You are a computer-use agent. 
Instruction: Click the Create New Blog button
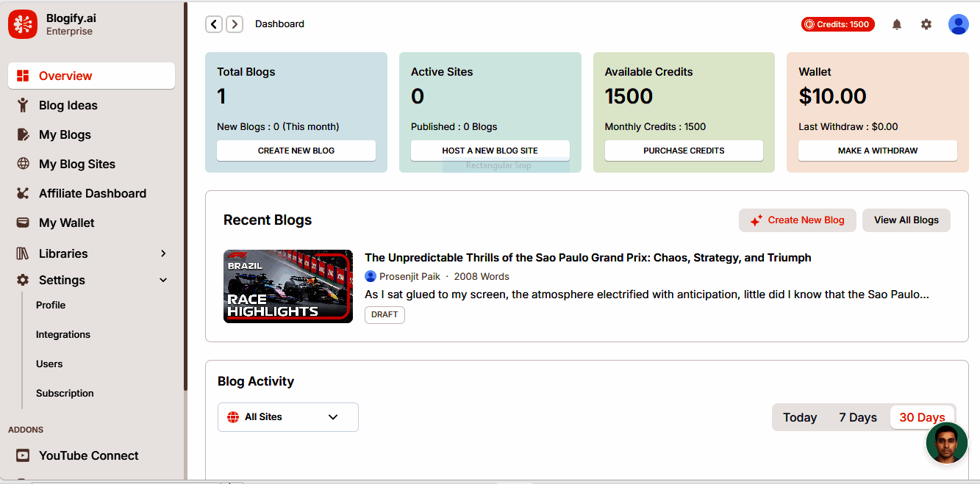coord(797,220)
